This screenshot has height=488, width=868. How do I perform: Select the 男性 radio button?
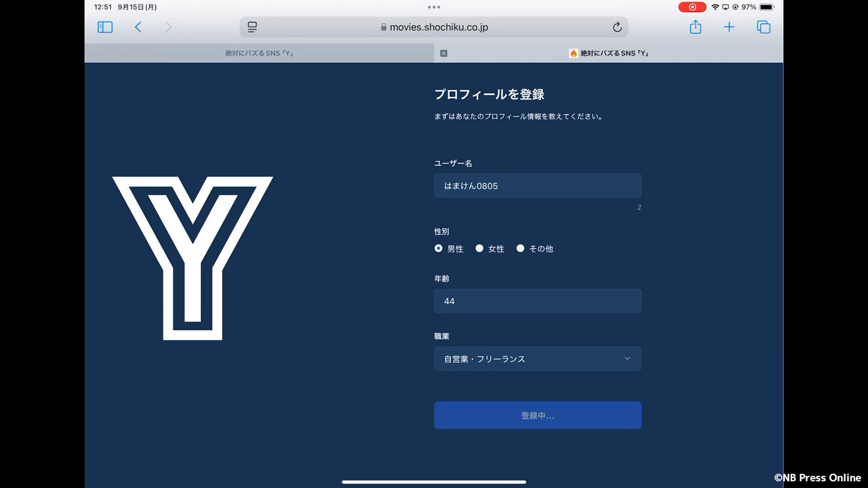coord(439,249)
